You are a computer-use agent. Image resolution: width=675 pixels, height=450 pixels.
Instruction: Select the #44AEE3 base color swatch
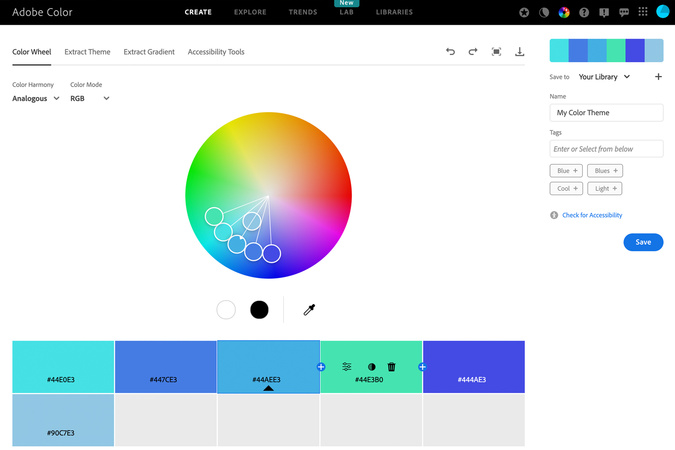[268, 366]
